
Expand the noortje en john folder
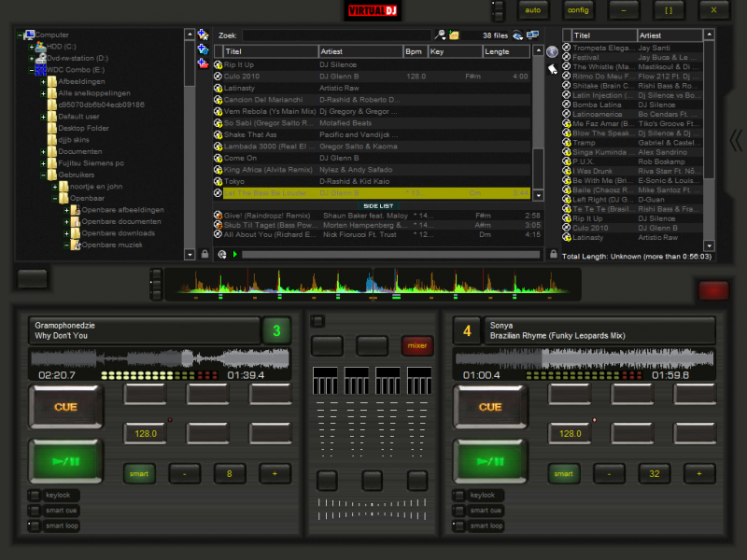(55, 187)
